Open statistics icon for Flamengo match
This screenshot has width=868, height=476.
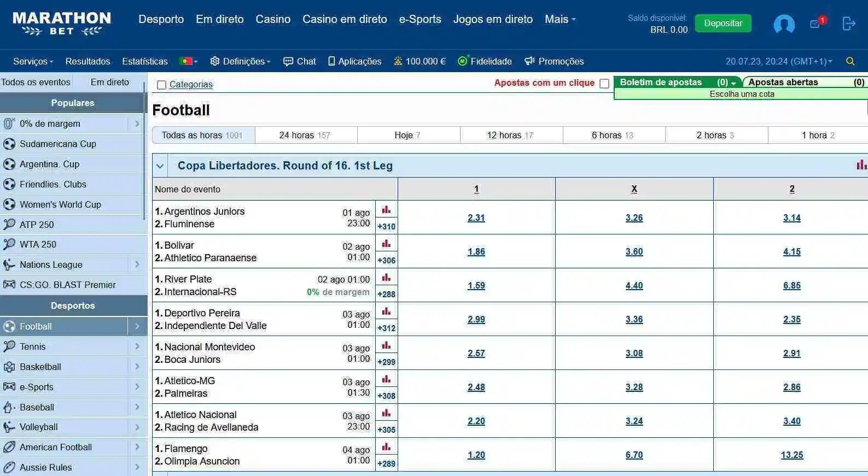pyautogui.click(x=386, y=446)
